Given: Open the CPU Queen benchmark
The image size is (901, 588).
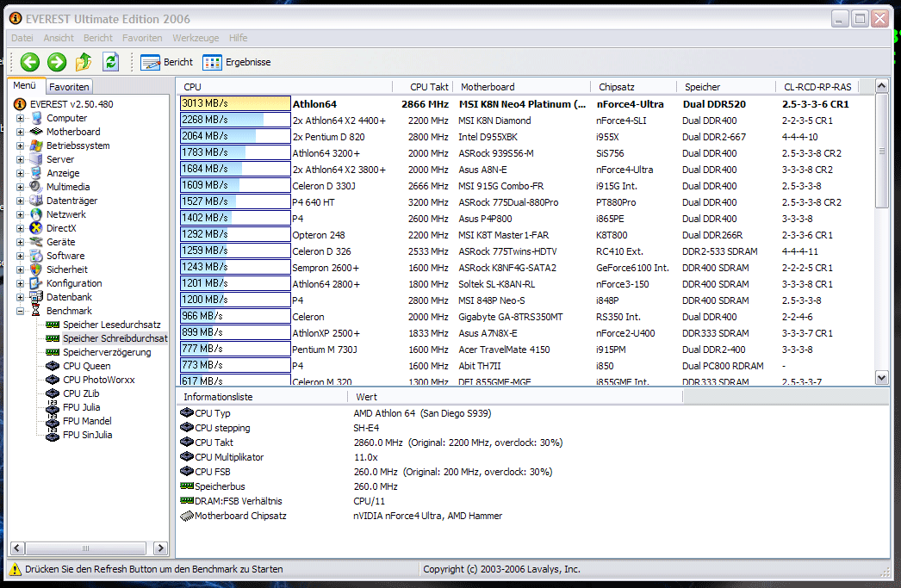Looking at the screenshot, I should (x=87, y=366).
